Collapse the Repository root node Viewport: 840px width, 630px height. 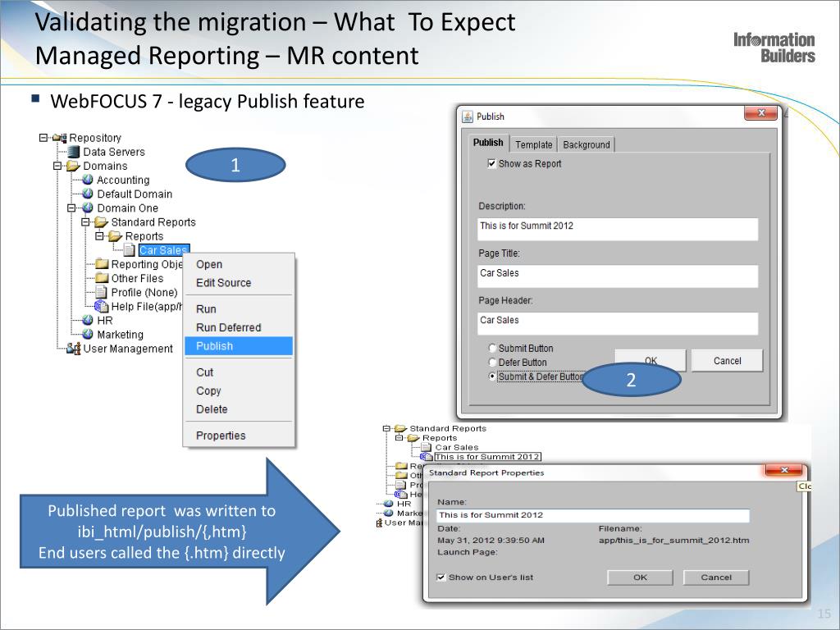click(43, 138)
